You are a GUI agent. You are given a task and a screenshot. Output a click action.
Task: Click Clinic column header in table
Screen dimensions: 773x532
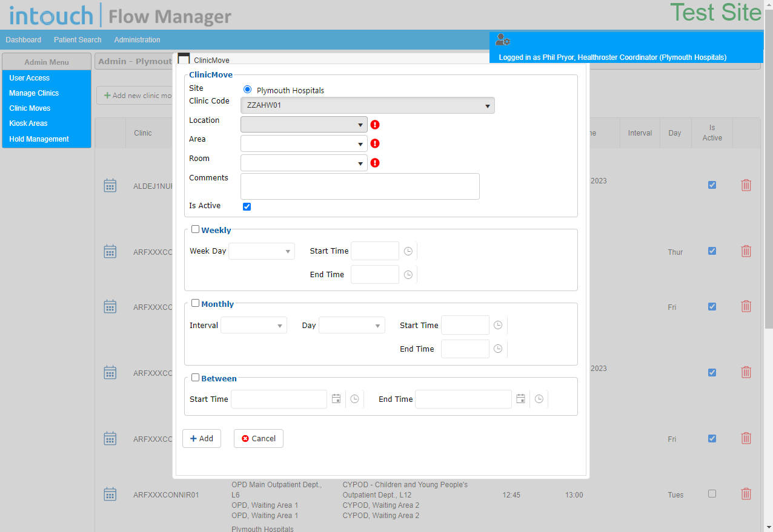143,133
